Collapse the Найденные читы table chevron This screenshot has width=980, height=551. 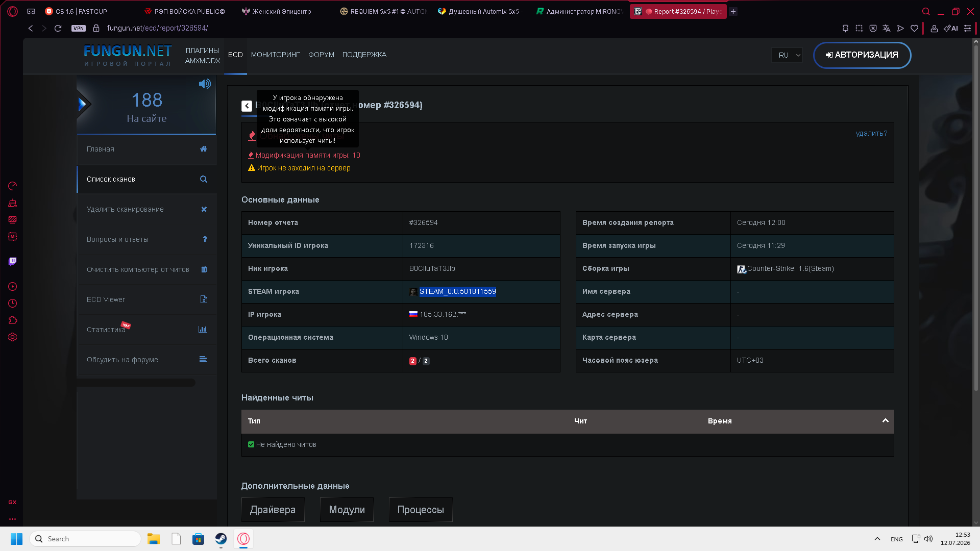click(x=886, y=421)
